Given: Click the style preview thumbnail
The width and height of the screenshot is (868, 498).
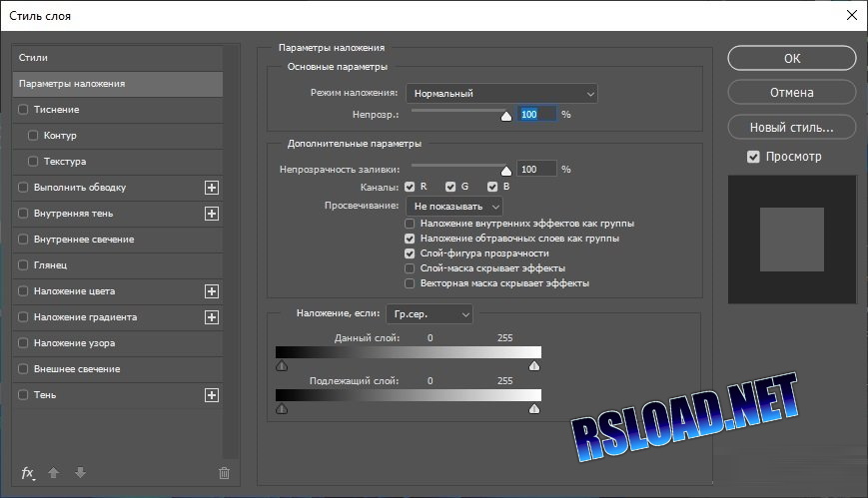Looking at the screenshot, I should 792,240.
